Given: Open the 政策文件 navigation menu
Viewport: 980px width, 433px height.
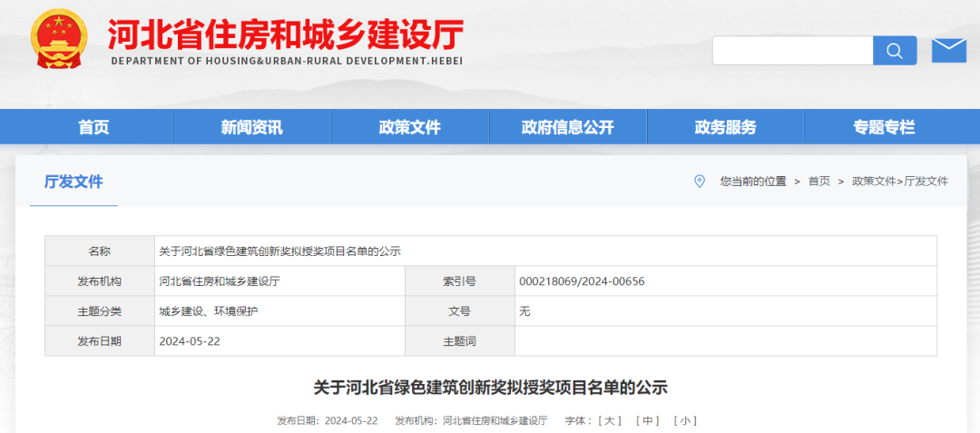Looking at the screenshot, I should pyautogui.click(x=410, y=127).
